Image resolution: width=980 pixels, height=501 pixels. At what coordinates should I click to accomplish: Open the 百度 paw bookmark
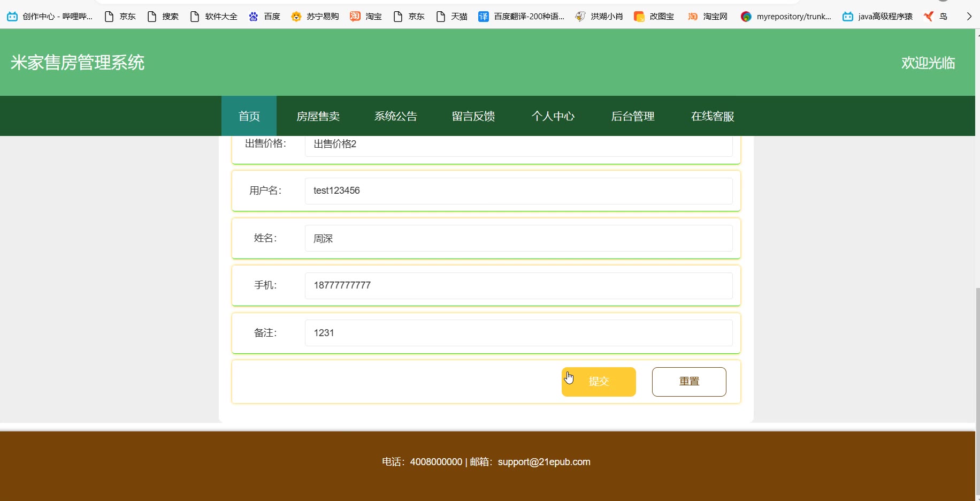(254, 17)
